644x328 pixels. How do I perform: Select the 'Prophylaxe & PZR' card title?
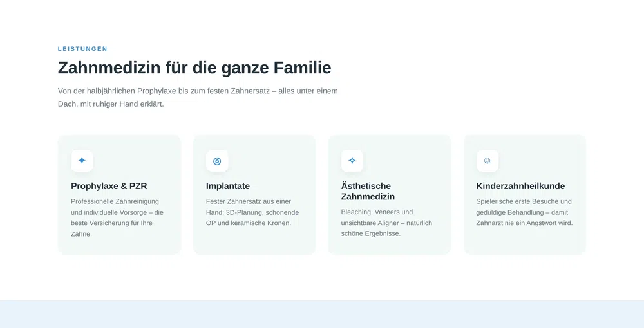click(x=109, y=186)
